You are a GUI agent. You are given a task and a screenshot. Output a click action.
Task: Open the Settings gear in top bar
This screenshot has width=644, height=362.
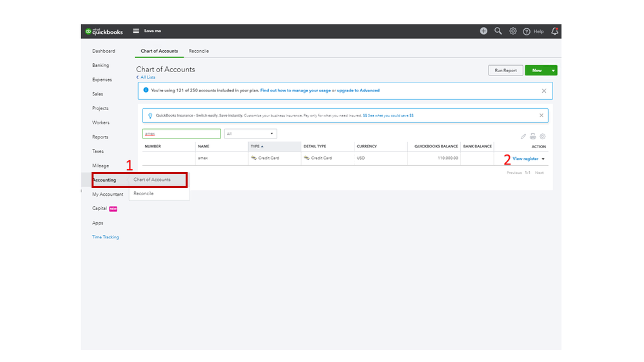(x=513, y=31)
